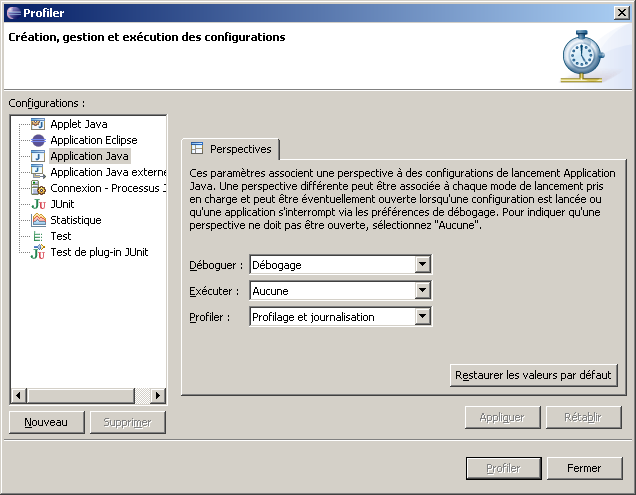Click the Application Java icon in the tree

coord(39,156)
